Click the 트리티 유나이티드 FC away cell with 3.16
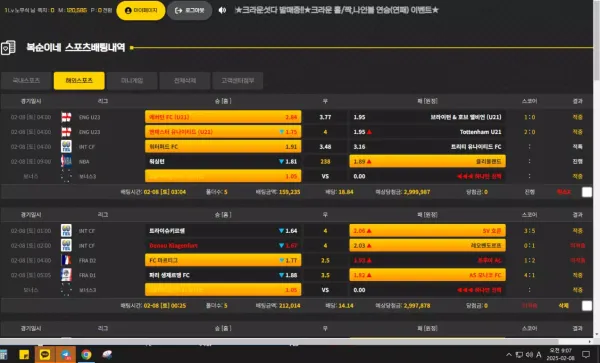The width and height of the screenshot is (600, 363). point(427,147)
